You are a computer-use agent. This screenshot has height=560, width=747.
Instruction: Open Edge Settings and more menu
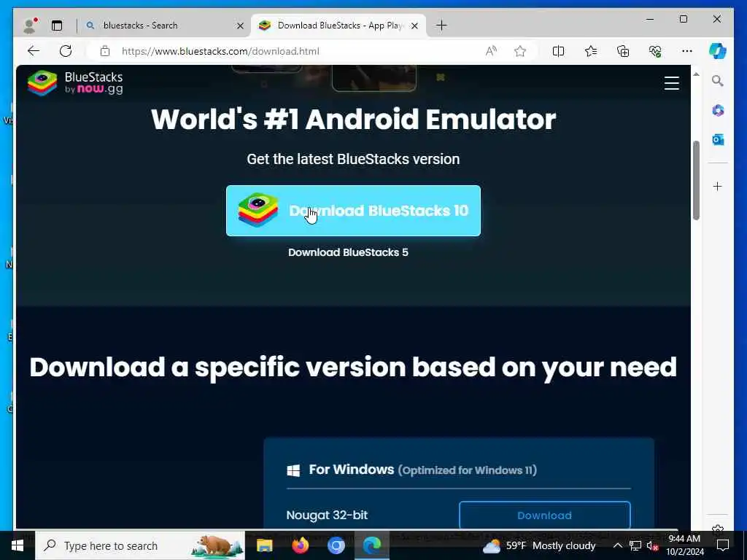point(687,51)
